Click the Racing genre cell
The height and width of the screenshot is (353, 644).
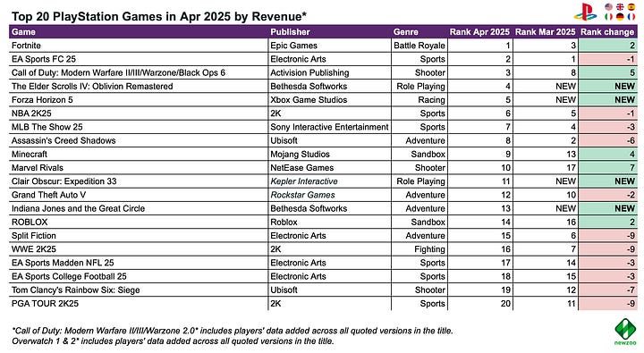419,100
